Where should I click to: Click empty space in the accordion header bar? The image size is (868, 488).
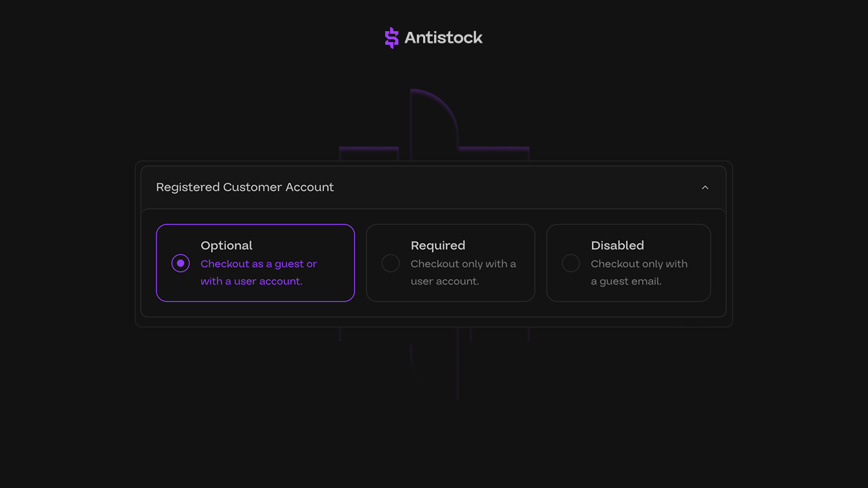(x=515, y=188)
